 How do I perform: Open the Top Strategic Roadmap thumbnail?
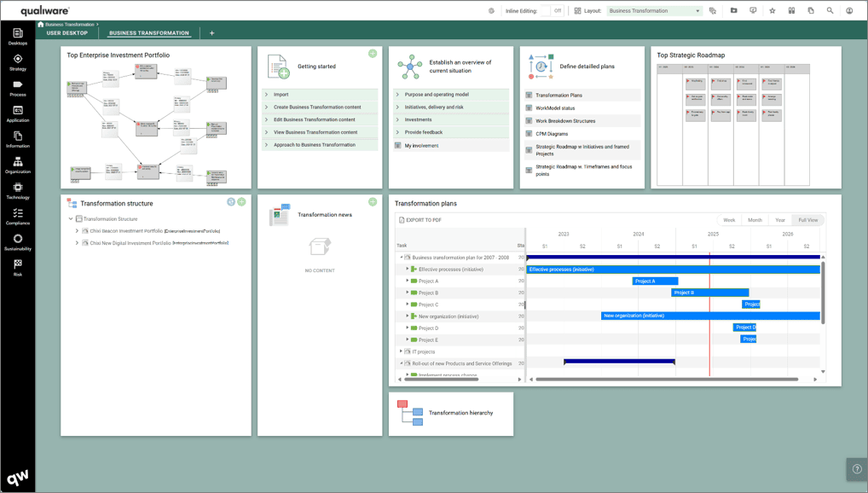click(x=733, y=125)
